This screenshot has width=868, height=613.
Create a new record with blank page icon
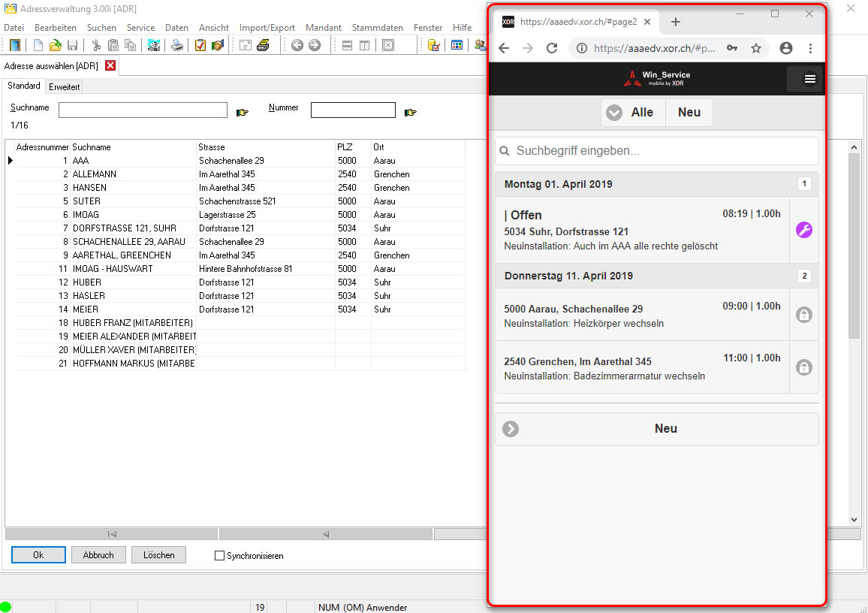click(38, 45)
